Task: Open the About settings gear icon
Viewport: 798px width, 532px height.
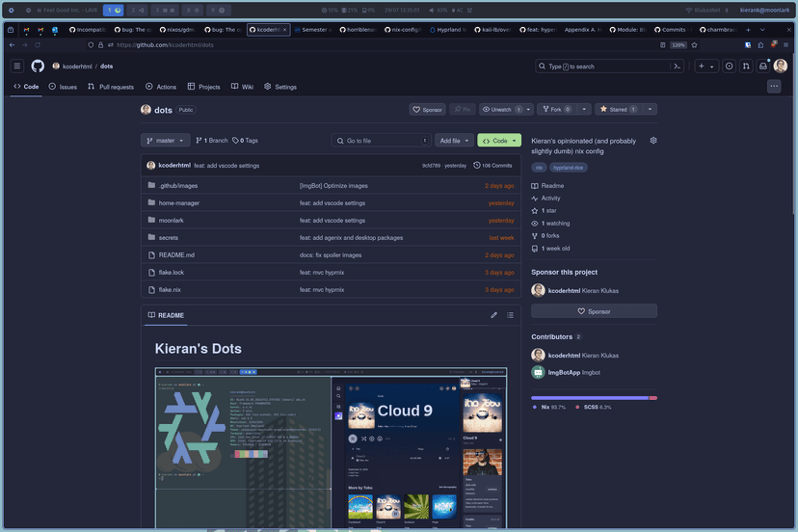Action: [653, 141]
